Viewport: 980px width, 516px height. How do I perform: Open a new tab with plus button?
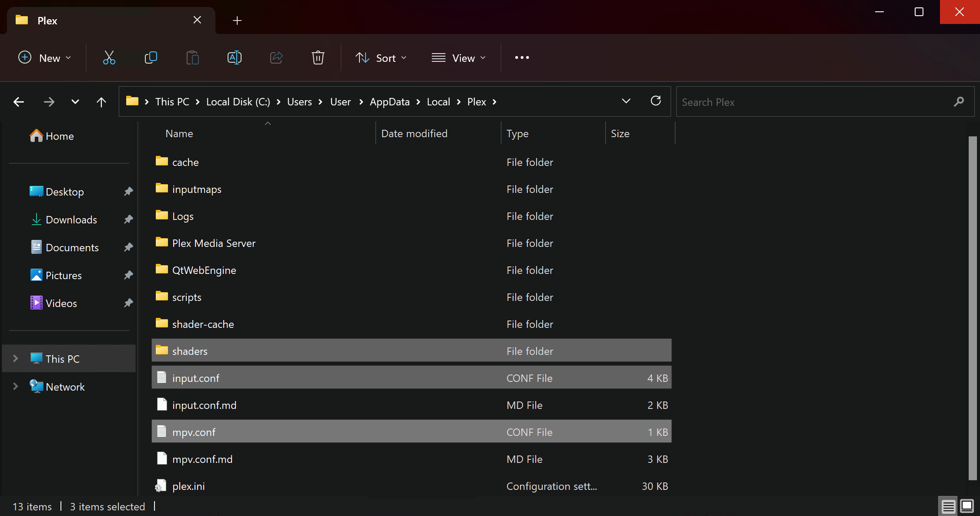[237, 20]
